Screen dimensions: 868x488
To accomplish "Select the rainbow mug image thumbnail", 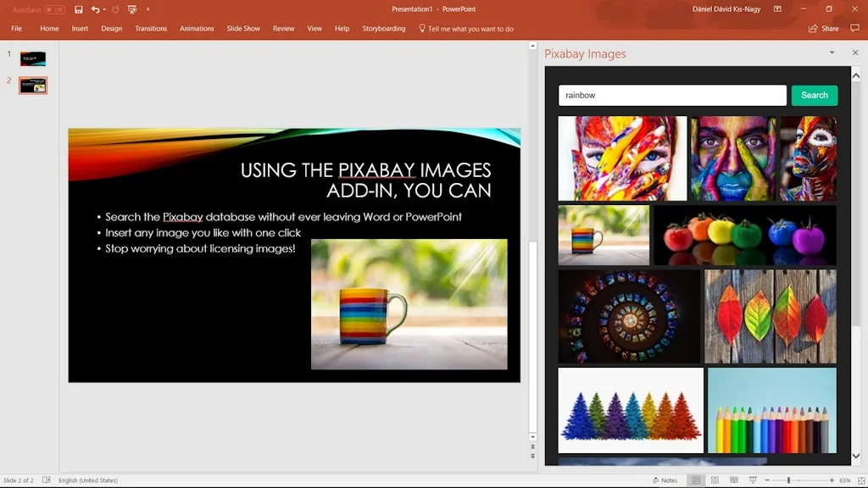I will point(603,235).
